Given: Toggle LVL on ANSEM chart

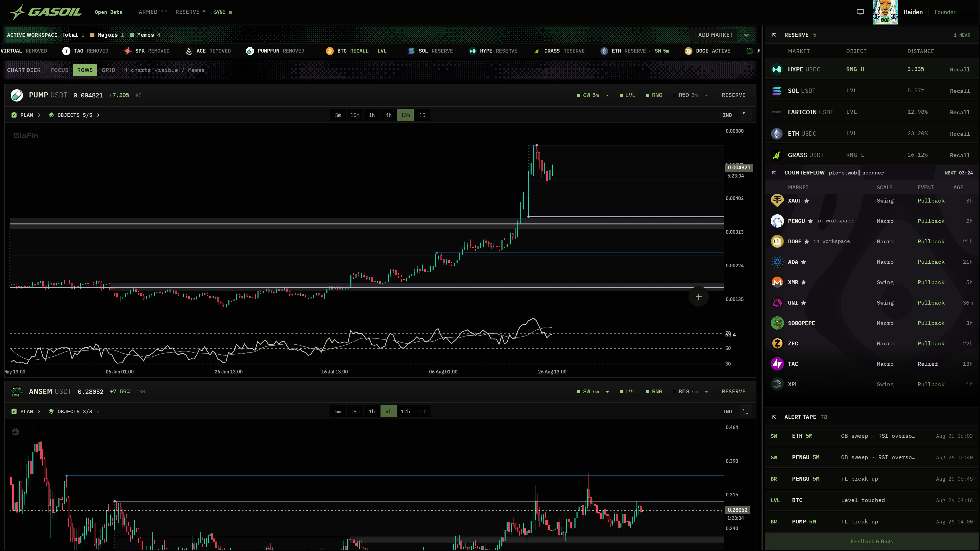Looking at the screenshot, I should (x=627, y=392).
